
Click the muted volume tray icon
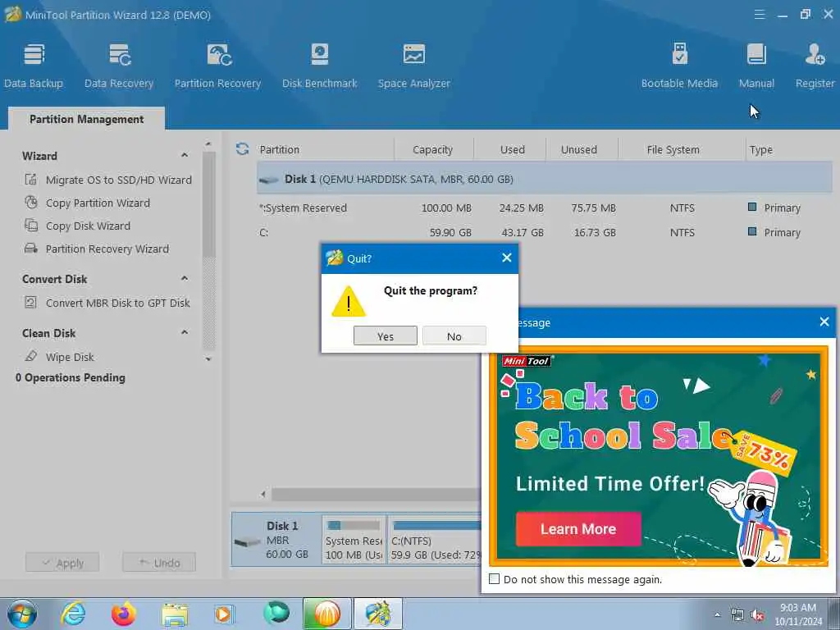click(757, 615)
